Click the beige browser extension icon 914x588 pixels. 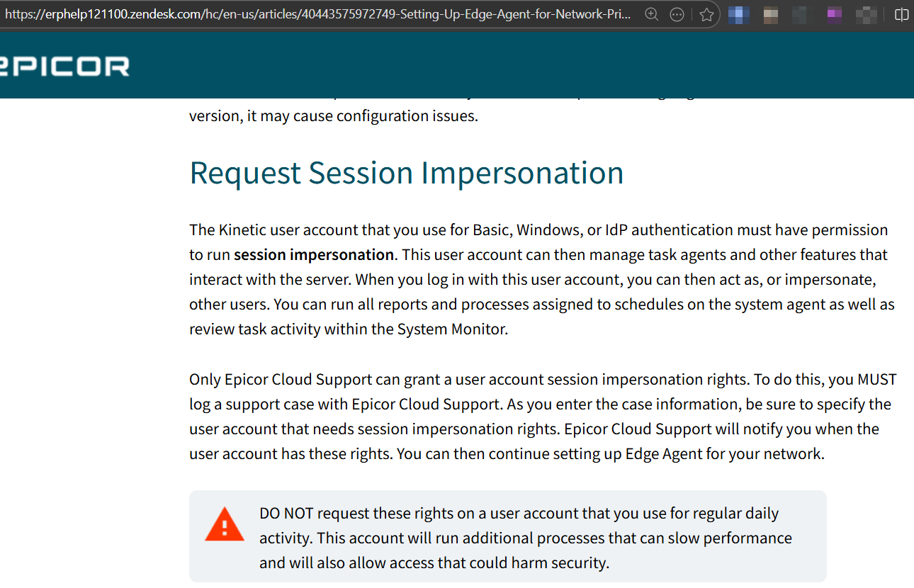pos(770,14)
